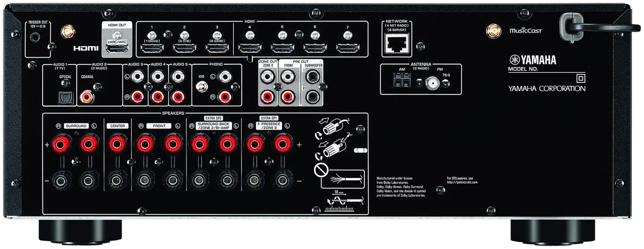Click the 'YAMAHA CORPORATION' text
The image size is (644, 249).
tap(547, 89)
